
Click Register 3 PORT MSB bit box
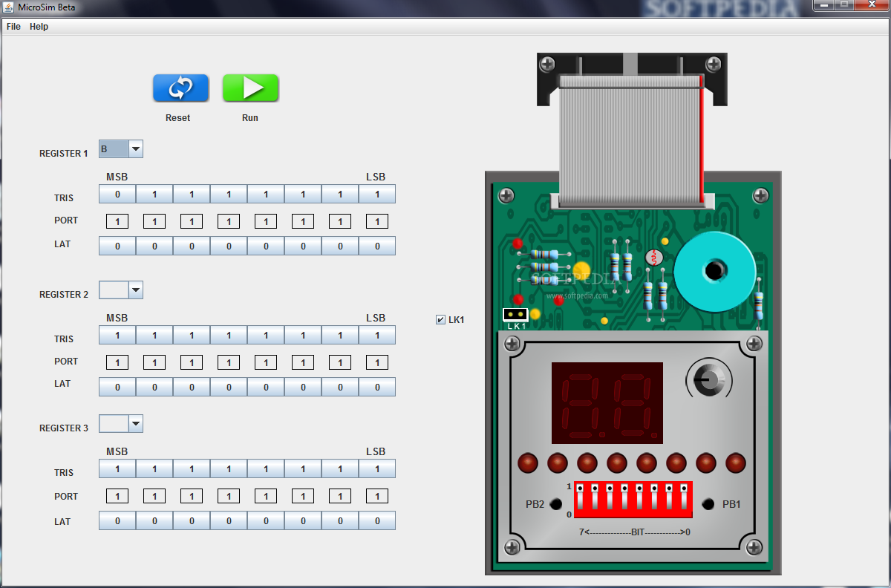[x=117, y=496]
